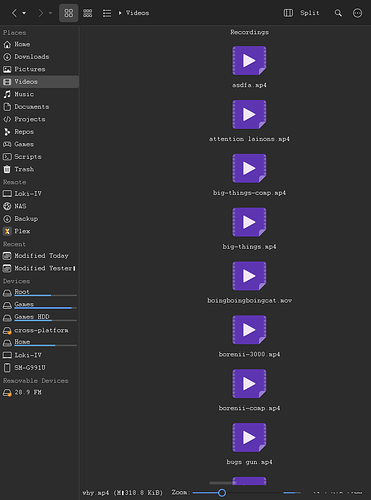The image size is (371, 500).
Task: Open the search magnifier icon
Action: pyautogui.click(x=338, y=13)
